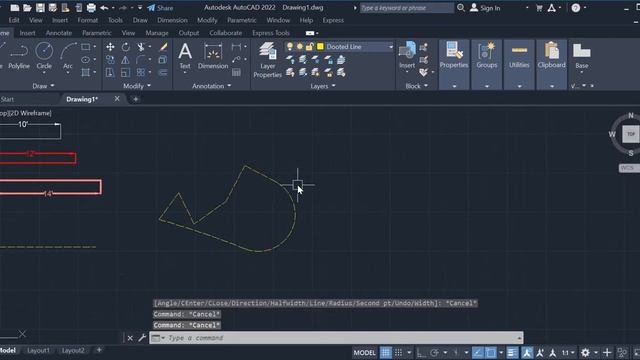Toggle lineweight display in status bar
The image size is (640, 360).
point(512,353)
